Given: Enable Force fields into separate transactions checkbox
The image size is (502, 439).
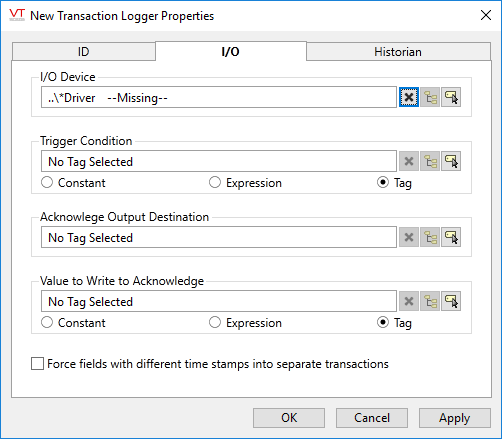Looking at the screenshot, I should (x=37, y=364).
